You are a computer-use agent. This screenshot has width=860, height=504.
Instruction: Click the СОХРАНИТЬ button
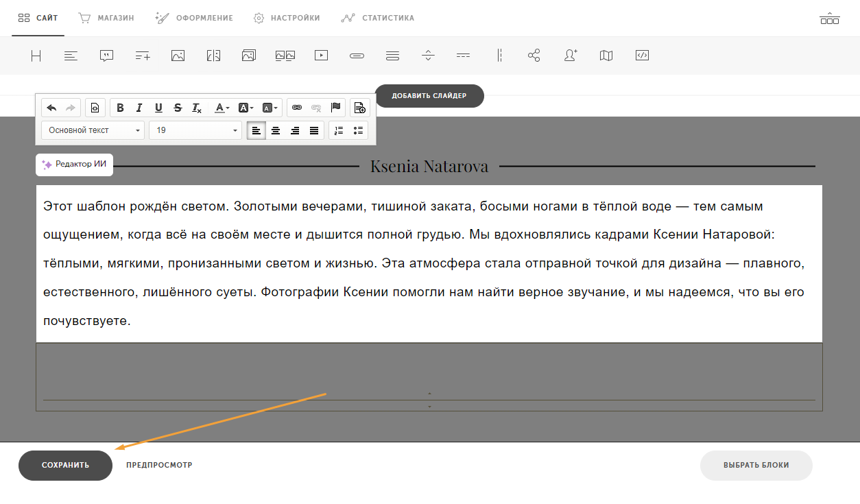pyautogui.click(x=65, y=465)
